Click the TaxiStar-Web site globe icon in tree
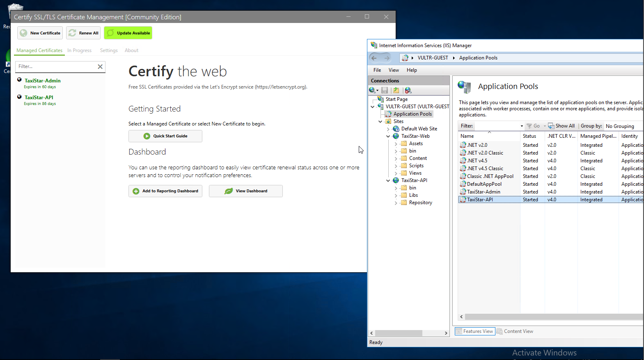Image resolution: width=644 pixels, height=360 pixels. [396, 136]
